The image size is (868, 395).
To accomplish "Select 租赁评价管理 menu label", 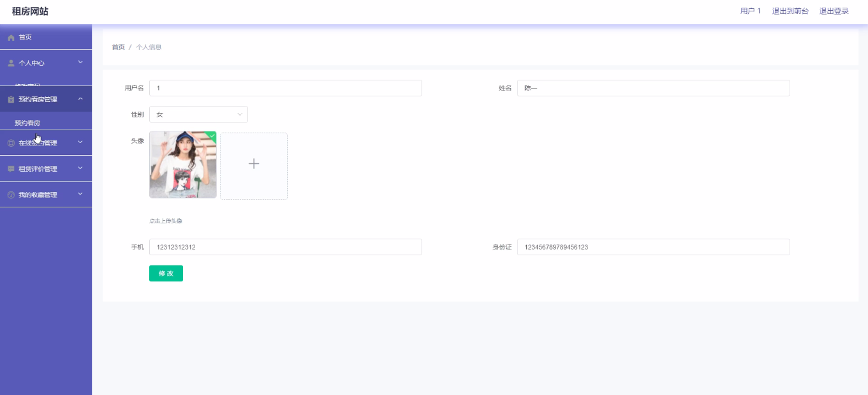I will tap(38, 169).
